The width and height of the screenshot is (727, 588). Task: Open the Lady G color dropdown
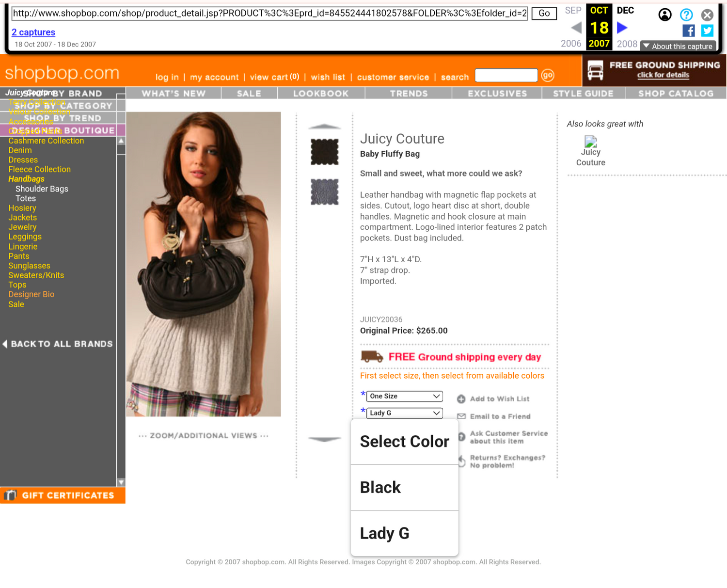pos(404,413)
